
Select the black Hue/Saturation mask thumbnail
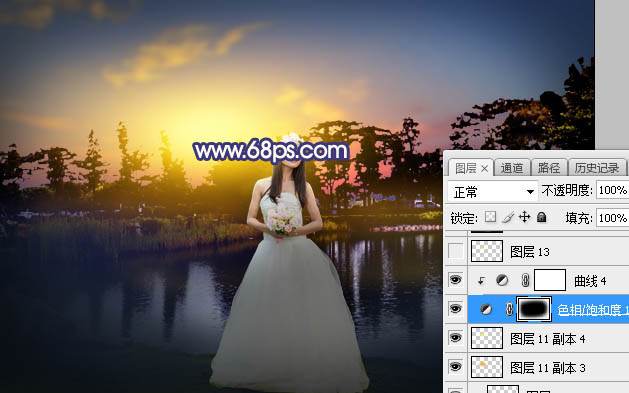pos(534,309)
